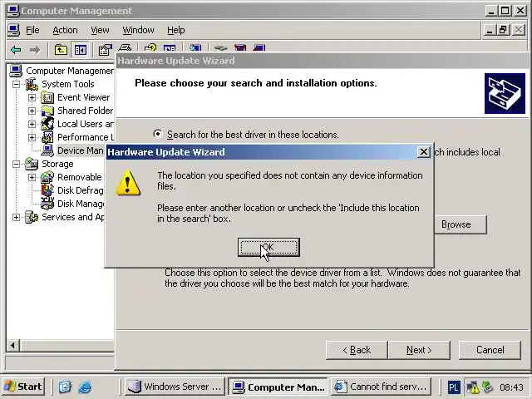
Task: Click the Up one level folder icon
Action: tap(61, 50)
